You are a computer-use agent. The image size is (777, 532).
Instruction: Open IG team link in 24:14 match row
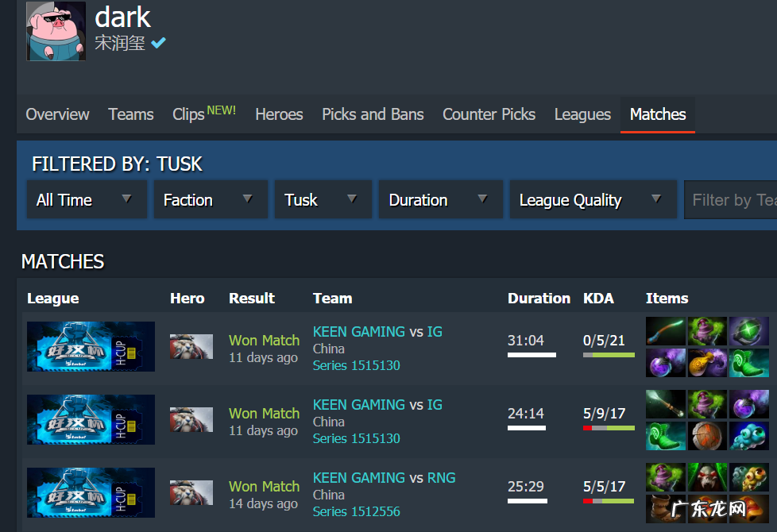[435, 405]
